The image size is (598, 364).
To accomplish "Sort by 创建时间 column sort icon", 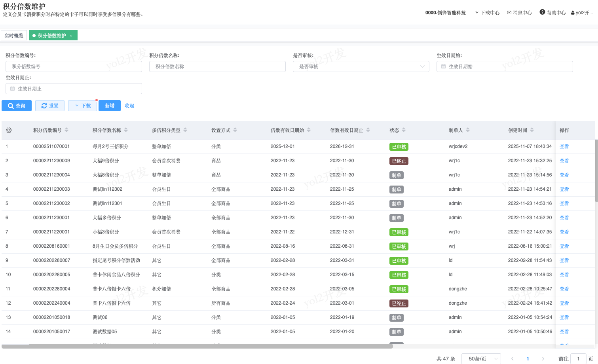I will (532, 130).
